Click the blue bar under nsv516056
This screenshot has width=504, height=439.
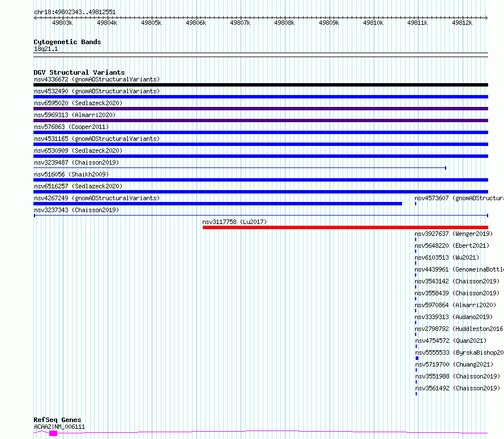tap(260, 180)
